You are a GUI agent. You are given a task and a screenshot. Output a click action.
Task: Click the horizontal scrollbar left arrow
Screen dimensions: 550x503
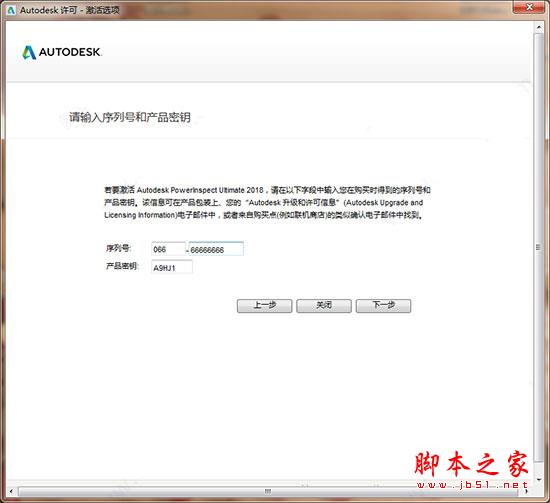click(11, 491)
